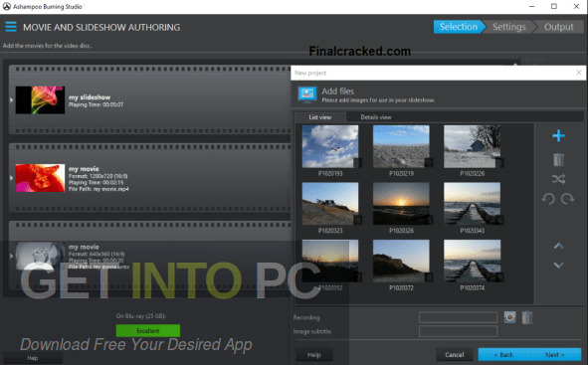Click the Recording input field

[x=459, y=317]
